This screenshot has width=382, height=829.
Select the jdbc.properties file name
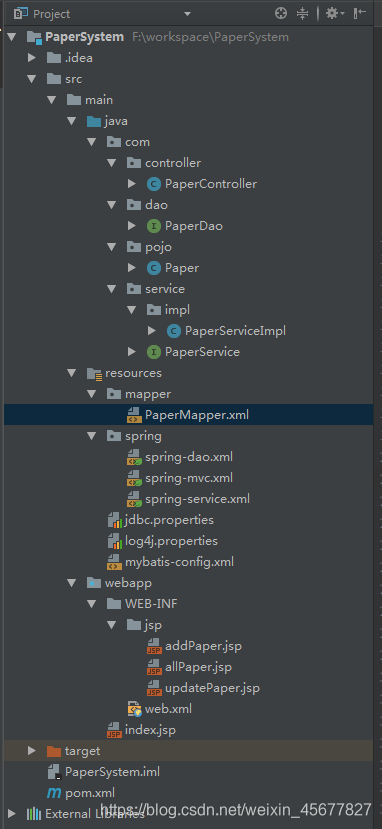pyautogui.click(x=170, y=520)
